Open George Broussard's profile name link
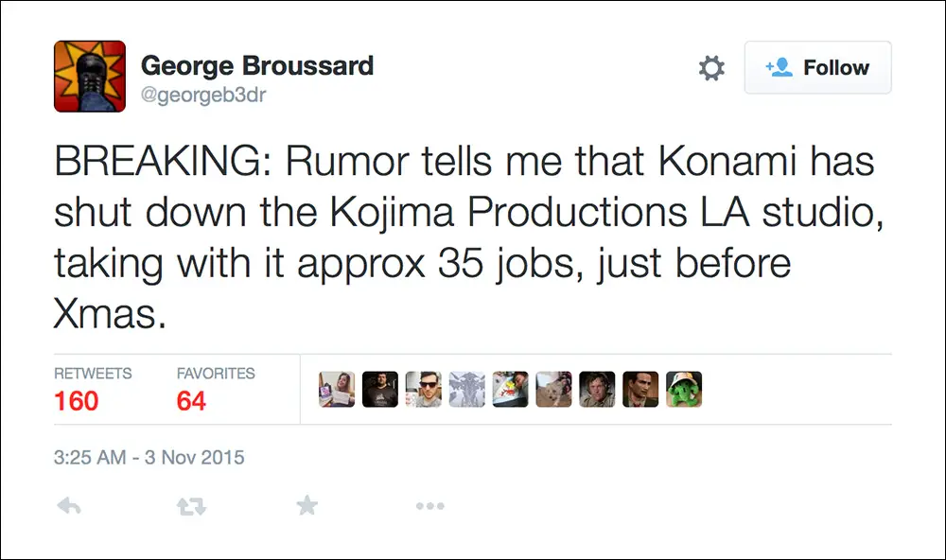Viewport: 946px width, 560px height. 257,66
